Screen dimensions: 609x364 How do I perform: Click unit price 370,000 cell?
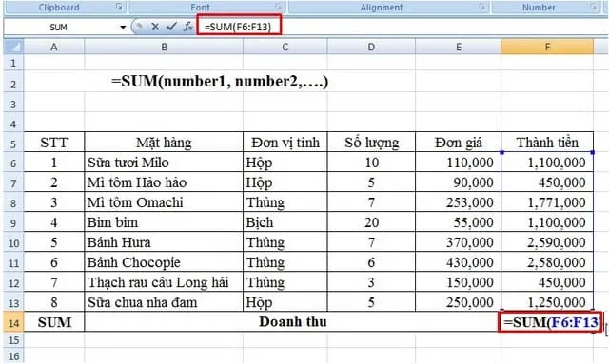pyautogui.click(x=459, y=242)
